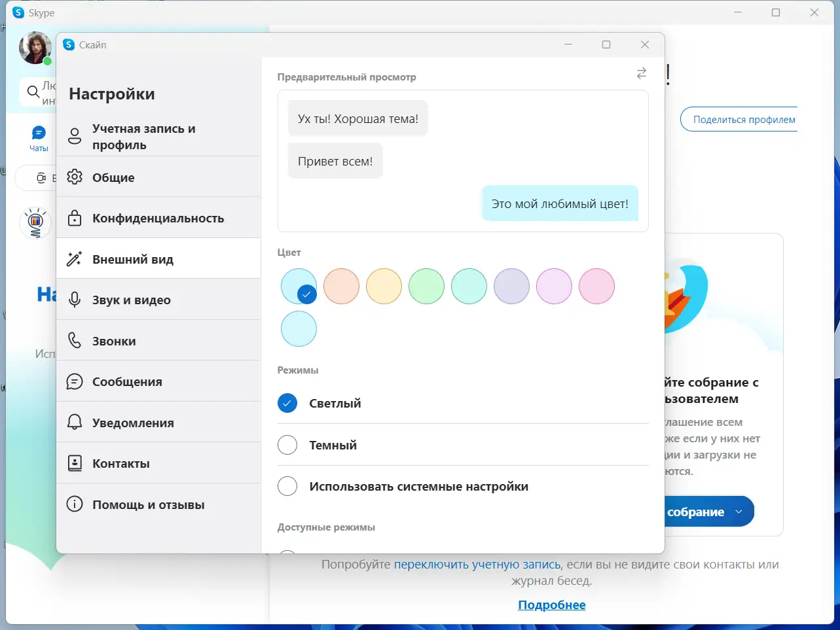Click the General settings gear icon

tap(75, 177)
